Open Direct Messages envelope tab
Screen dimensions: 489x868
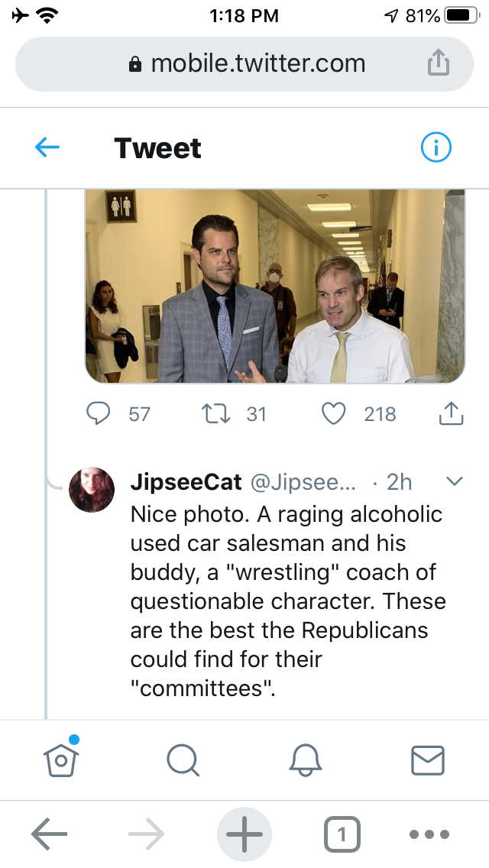click(x=427, y=759)
